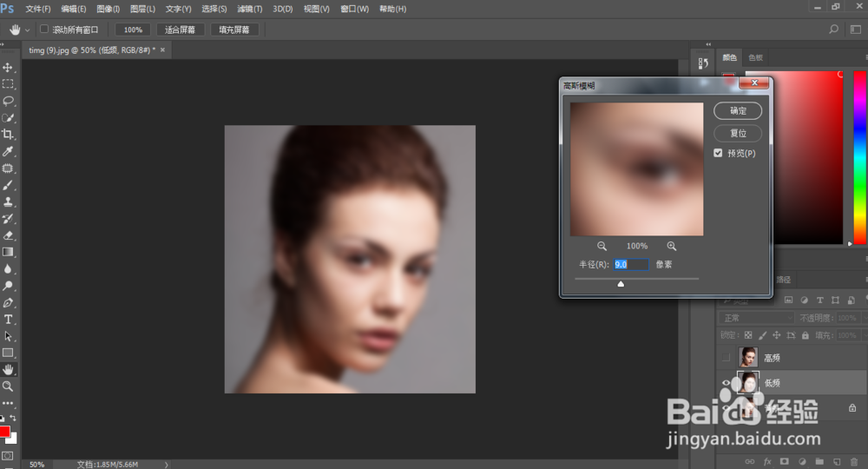
Task: Zoom out the Gaussian Blur preview
Action: pyautogui.click(x=602, y=246)
